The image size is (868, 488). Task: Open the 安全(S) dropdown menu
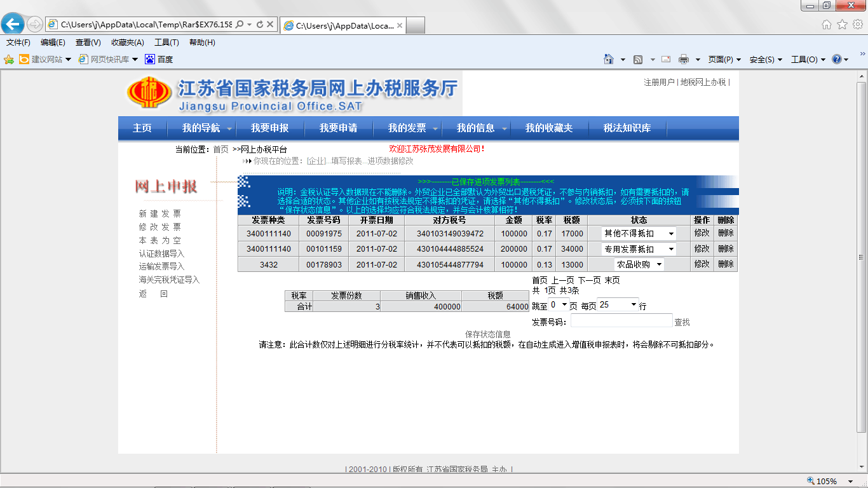tap(766, 59)
